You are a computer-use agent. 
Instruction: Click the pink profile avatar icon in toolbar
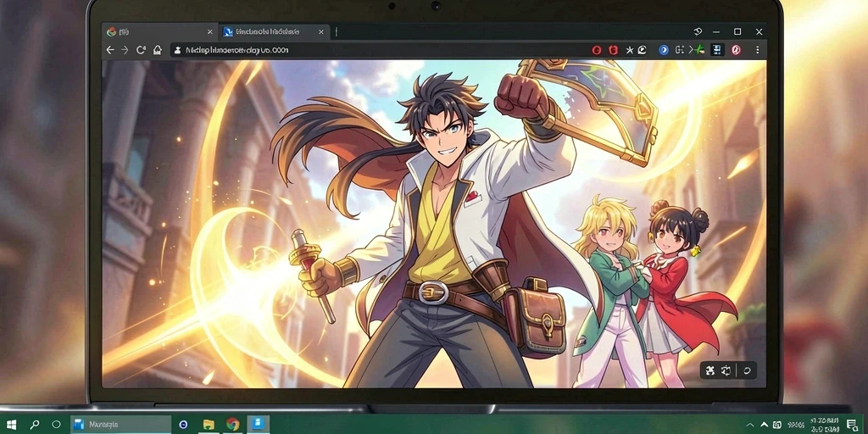(737, 50)
